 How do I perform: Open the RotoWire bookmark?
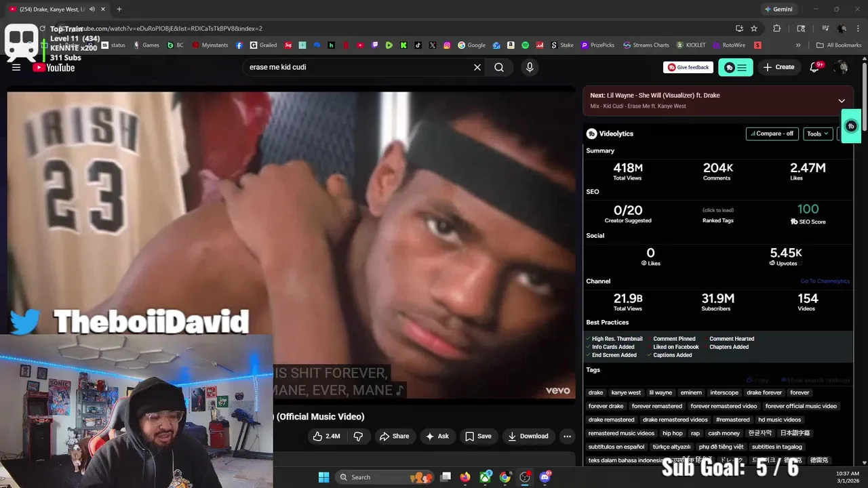click(x=728, y=45)
